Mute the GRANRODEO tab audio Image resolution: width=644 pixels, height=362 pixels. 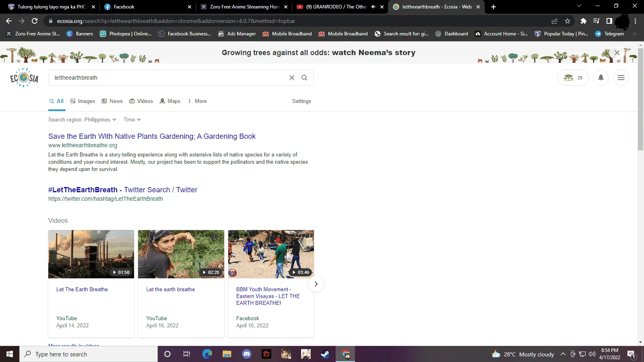tap(373, 7)
